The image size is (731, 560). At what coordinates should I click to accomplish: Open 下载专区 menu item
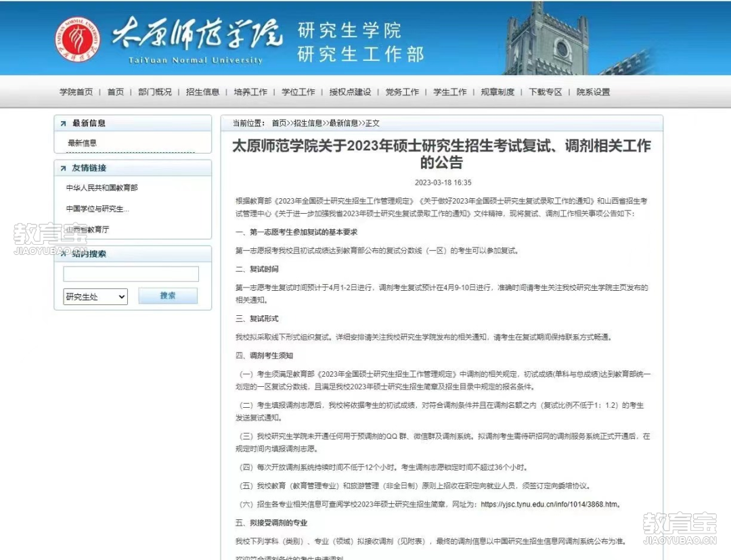546,92
